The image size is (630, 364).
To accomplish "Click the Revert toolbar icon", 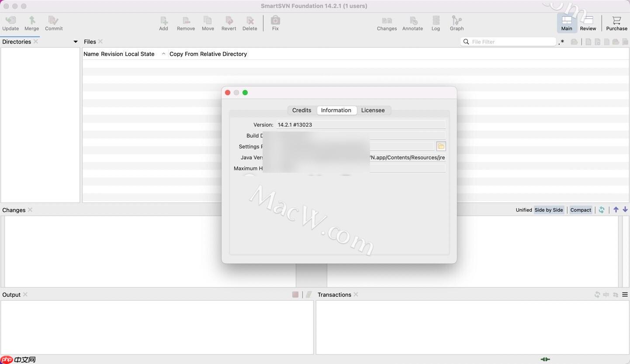I will (x=228, y=23).
